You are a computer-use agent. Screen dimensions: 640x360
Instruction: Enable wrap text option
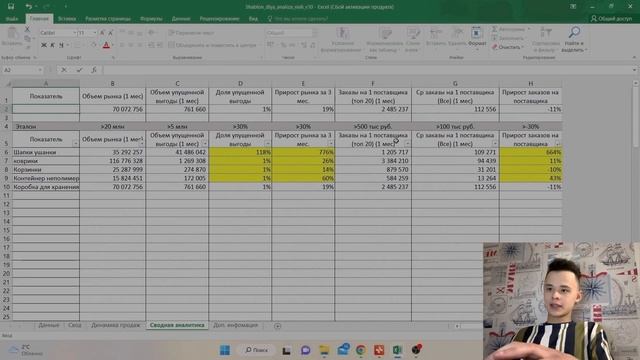[x=191, y=33]
